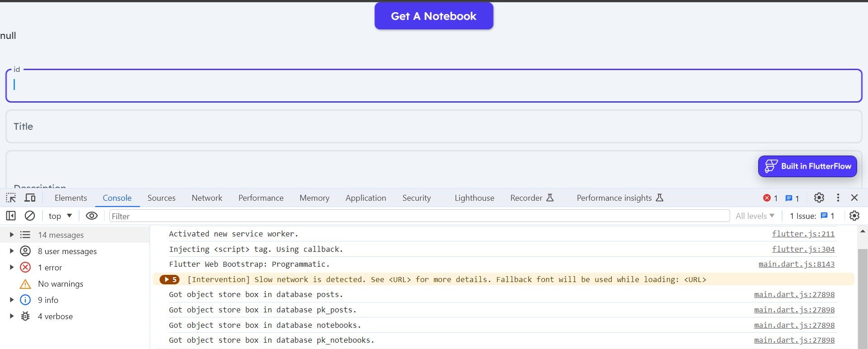Open flutter.js:304 source link
Viewport: 868px width, 349px height.
pyautogui.click(x=803, y=249)
